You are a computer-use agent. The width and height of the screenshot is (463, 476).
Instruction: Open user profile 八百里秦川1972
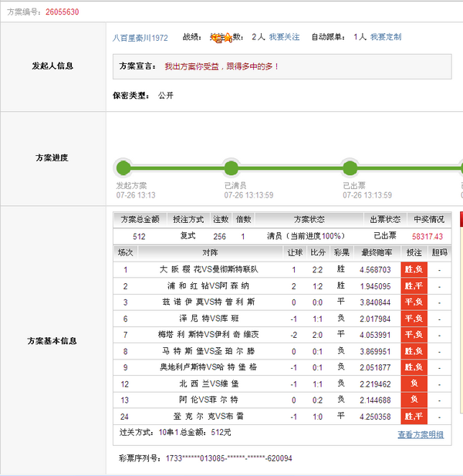(x=140, y=37)
